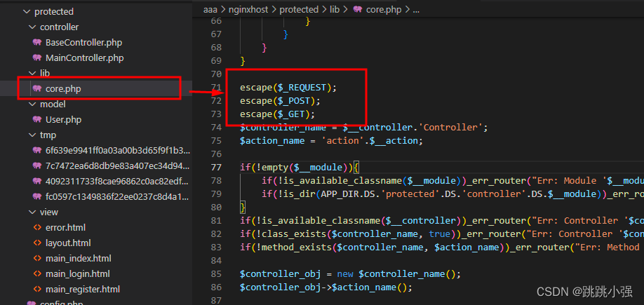
Task: Collapse the lib folder chevron
Action: pyautogui.click(x=32, y=73)
